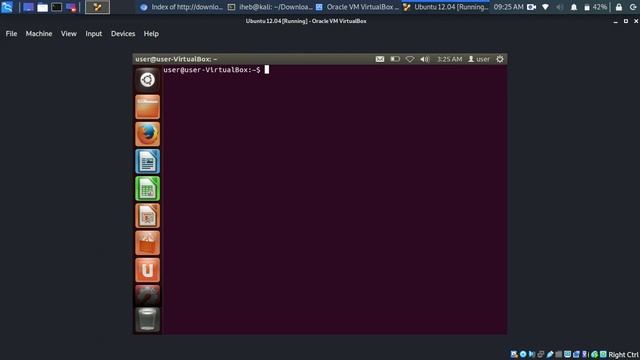
Task: Launch Firefox from the Ubuntu launcher
Action: pyautogui.click(x=147, y=134)
